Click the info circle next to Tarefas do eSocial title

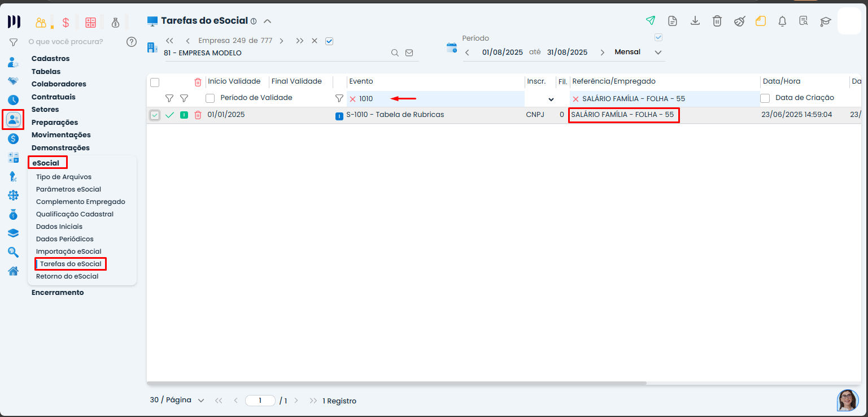254,21
